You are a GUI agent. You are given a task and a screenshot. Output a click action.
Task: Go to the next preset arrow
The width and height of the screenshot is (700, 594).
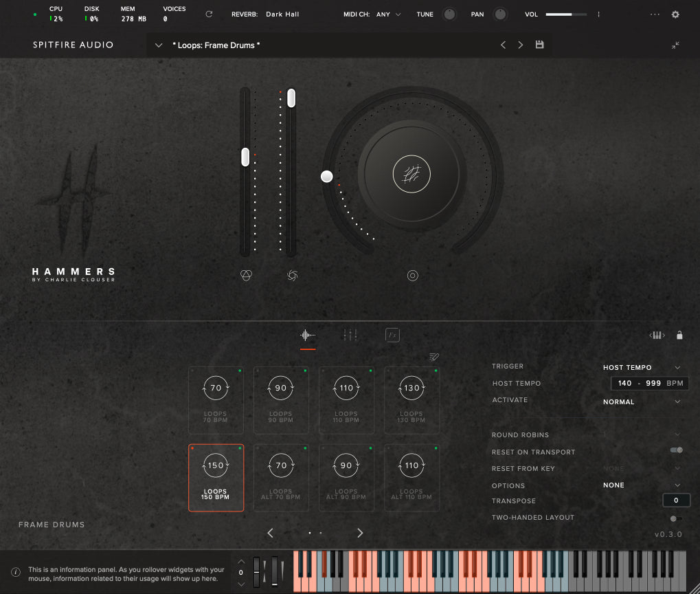521,45
